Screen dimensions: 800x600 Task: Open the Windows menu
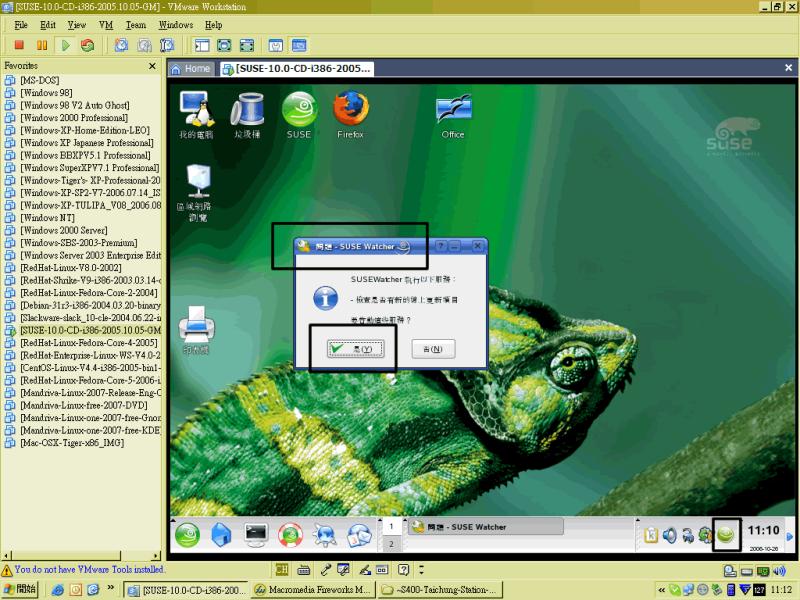coord(176,25)
